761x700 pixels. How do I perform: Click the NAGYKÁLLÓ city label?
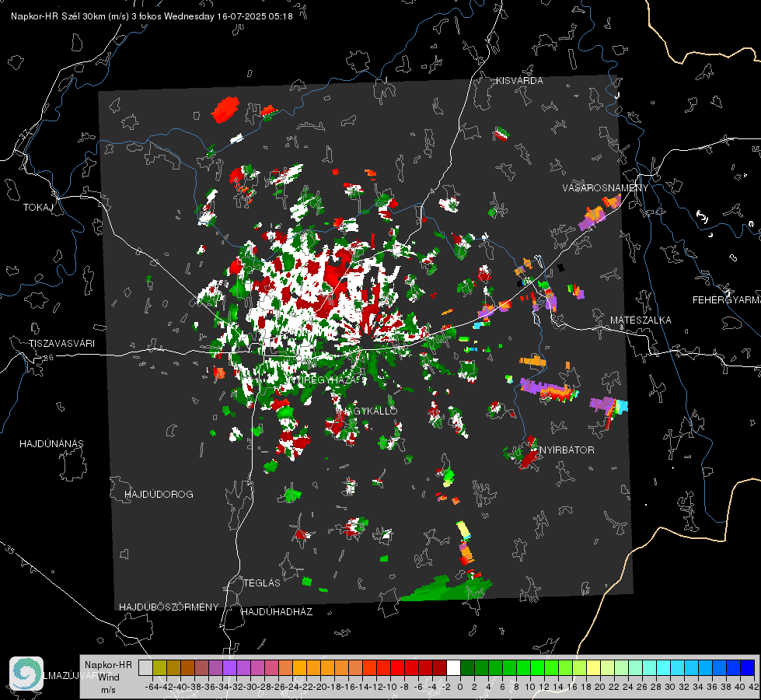(368, 411)
